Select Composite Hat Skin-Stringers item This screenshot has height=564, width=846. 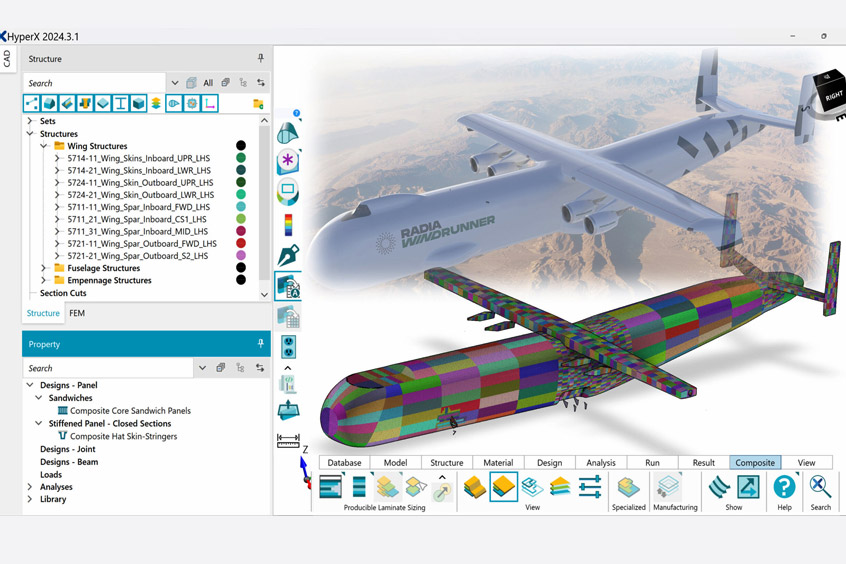click(123, 436)
